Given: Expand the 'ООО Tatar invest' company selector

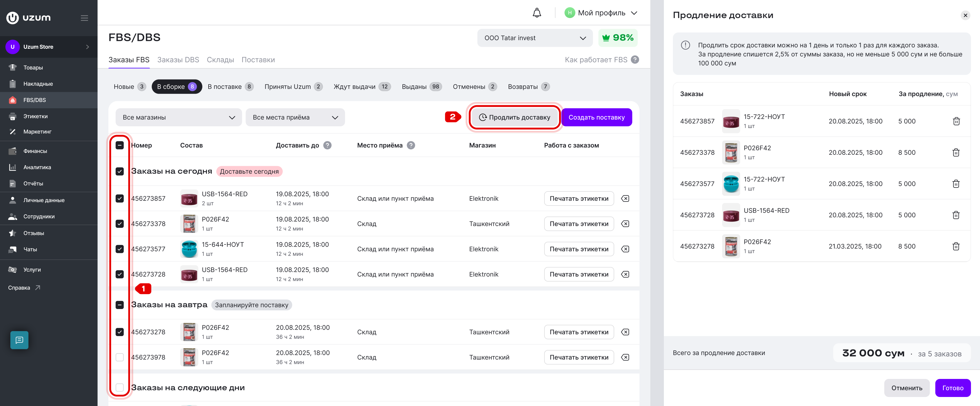Looking at the screenshot, I should pos(535,38).
